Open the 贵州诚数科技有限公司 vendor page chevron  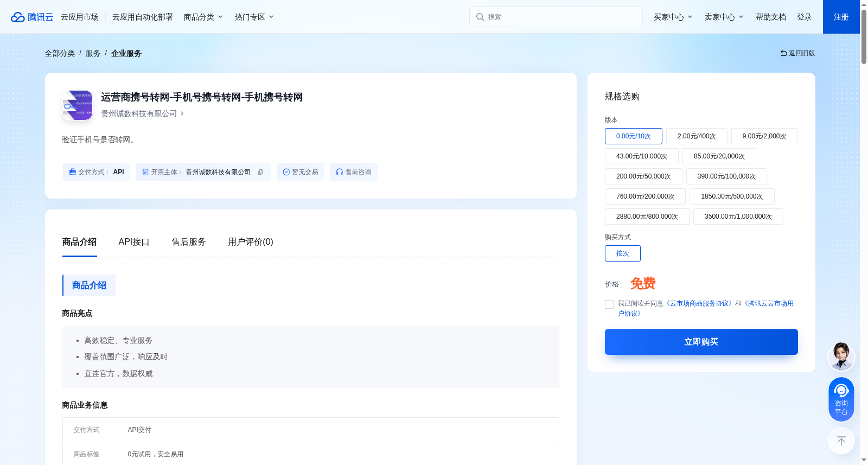point(182,113)
